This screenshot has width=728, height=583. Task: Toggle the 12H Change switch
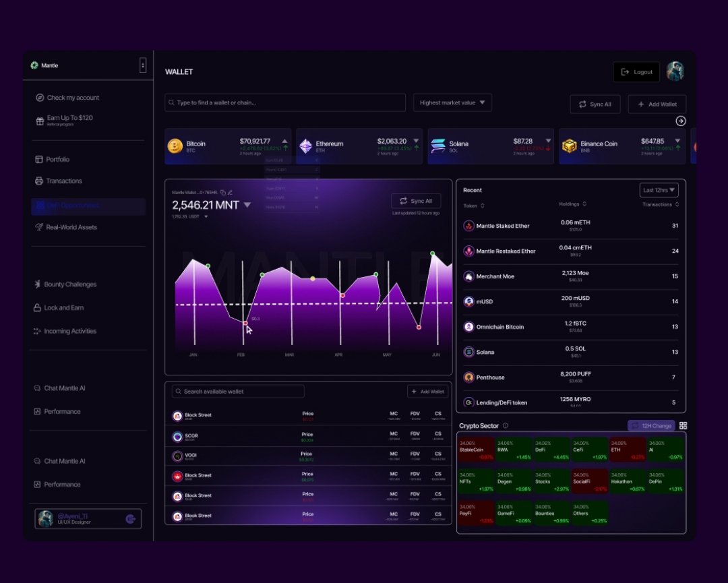coord(651,426)
